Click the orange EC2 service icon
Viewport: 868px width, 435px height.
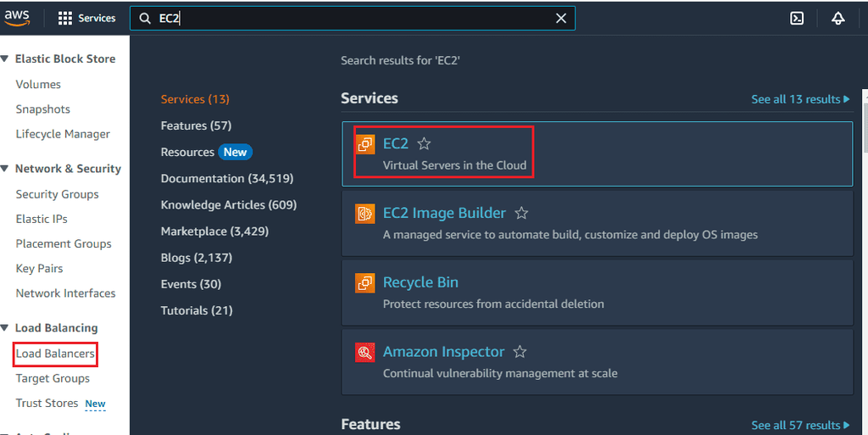tap(365, 144)
